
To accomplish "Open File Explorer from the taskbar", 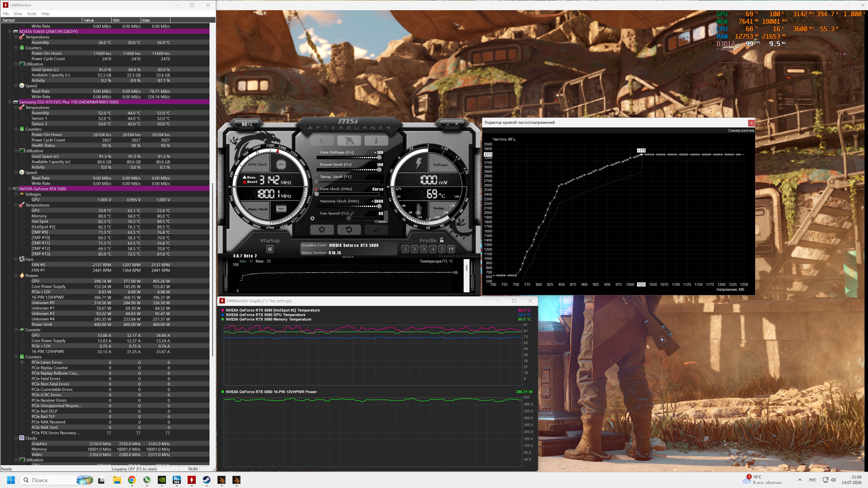I will point(117,480).
